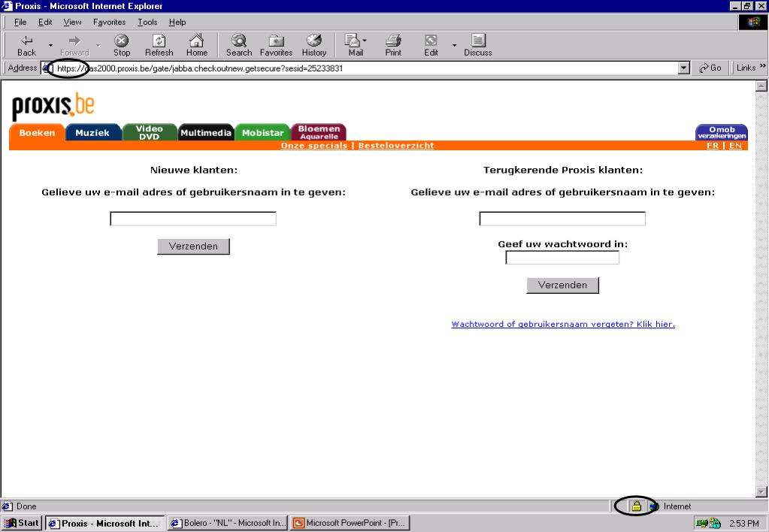Print the page using Print icon
The width and height of the screenshot is (769, 532).
pyautogui.click(x=393, y=45)
